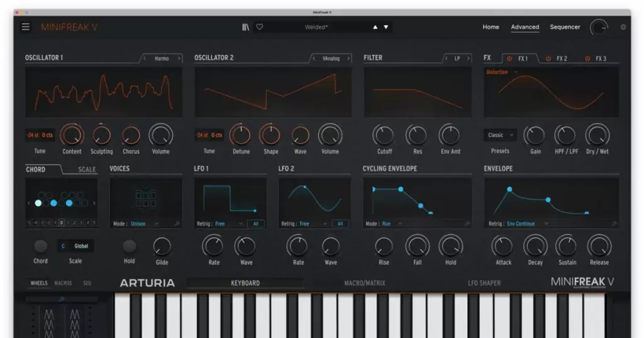
Task: Load the previous preset with up arrow
Action: (x=375, y=27)
